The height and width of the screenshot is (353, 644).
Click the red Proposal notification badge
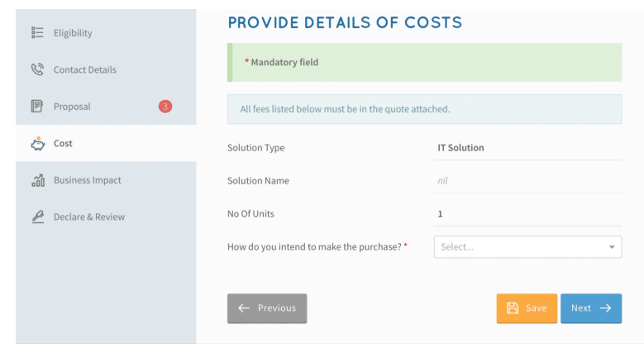coord(165,107)
